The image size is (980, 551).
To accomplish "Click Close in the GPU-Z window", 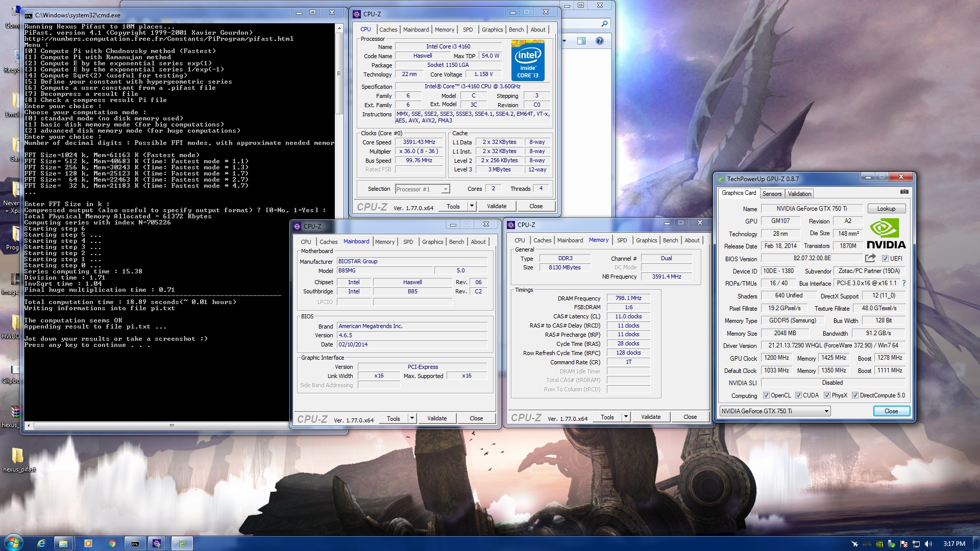I will [891, 411].
